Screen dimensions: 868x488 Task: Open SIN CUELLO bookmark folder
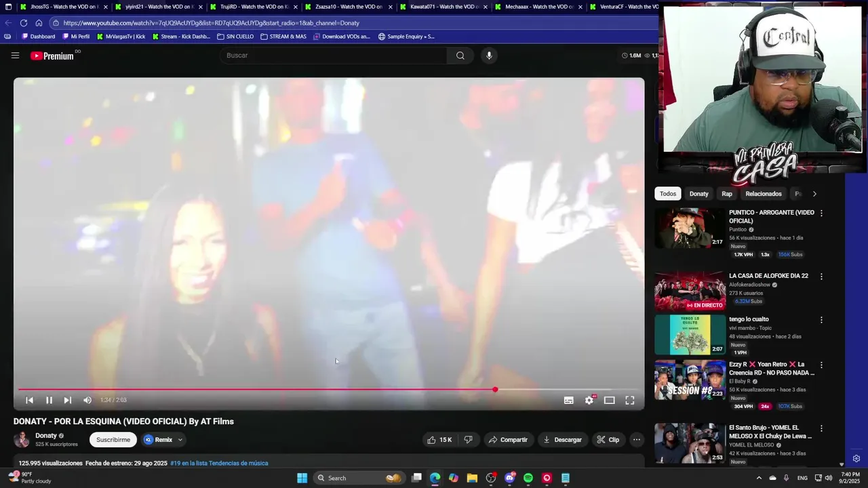tap(235, 37)
